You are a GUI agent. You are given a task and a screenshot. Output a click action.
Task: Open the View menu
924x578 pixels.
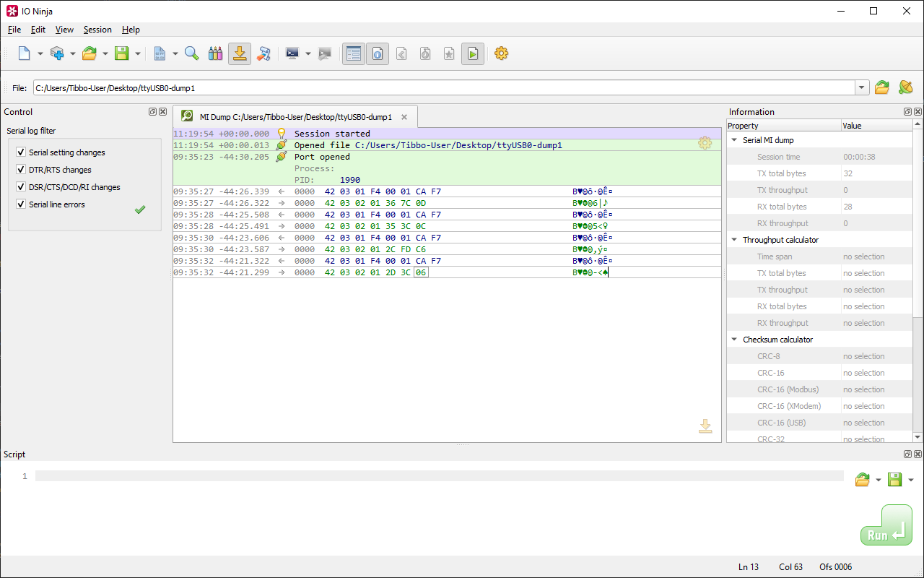64,30
